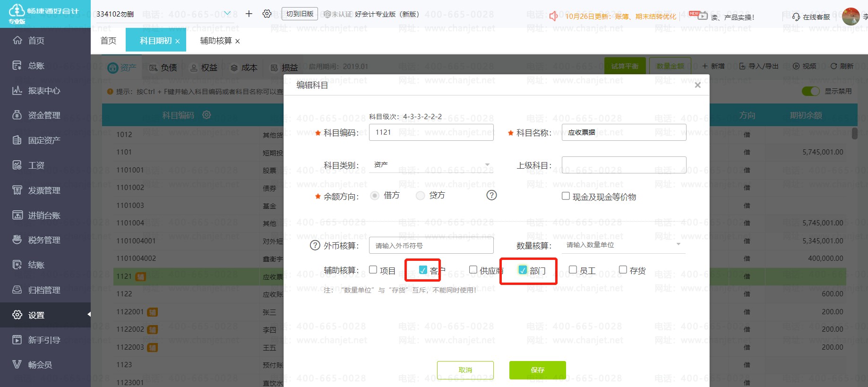Viewport: 868px width, 387px height.
Task: Click the settings gear icon in top bar
Action: (267, 14)
